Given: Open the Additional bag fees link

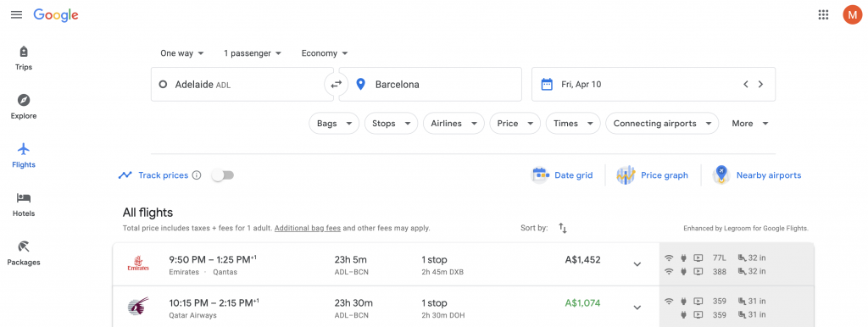Looking at the screenshot, I should click(x=307, y=228).
